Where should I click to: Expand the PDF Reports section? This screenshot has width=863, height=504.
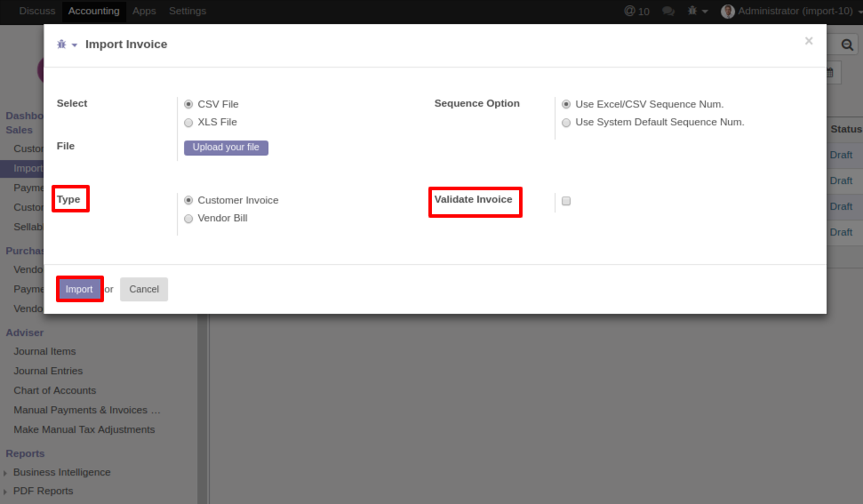pos(43,491)
